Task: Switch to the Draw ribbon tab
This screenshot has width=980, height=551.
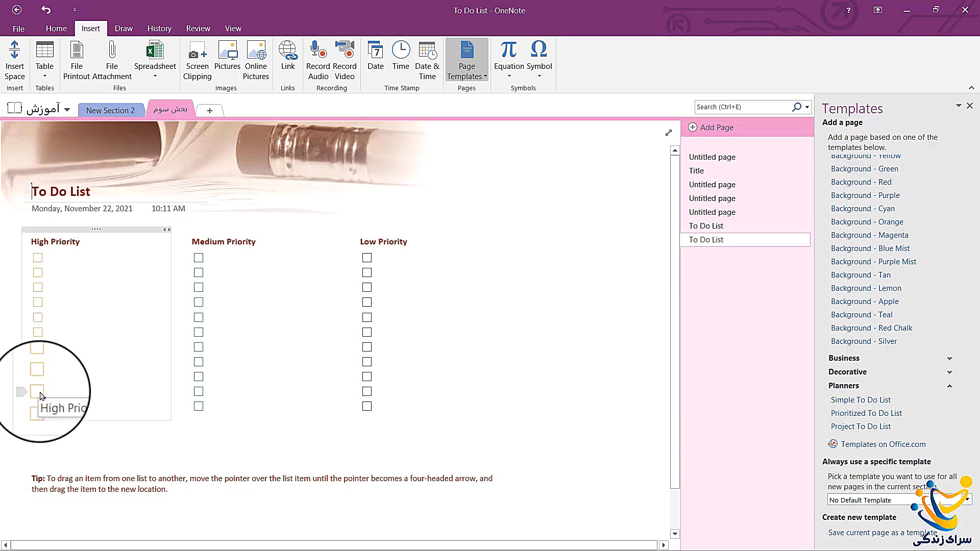Action: pos(124,29)
